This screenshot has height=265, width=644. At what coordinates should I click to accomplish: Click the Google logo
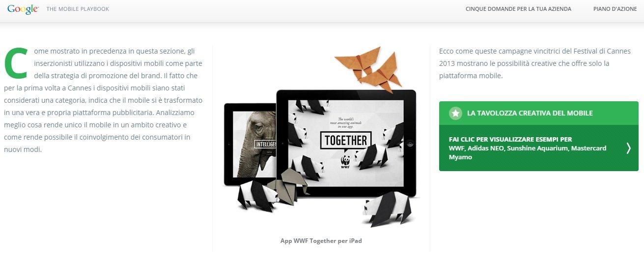pyautogui.click(x=23, y=9)
